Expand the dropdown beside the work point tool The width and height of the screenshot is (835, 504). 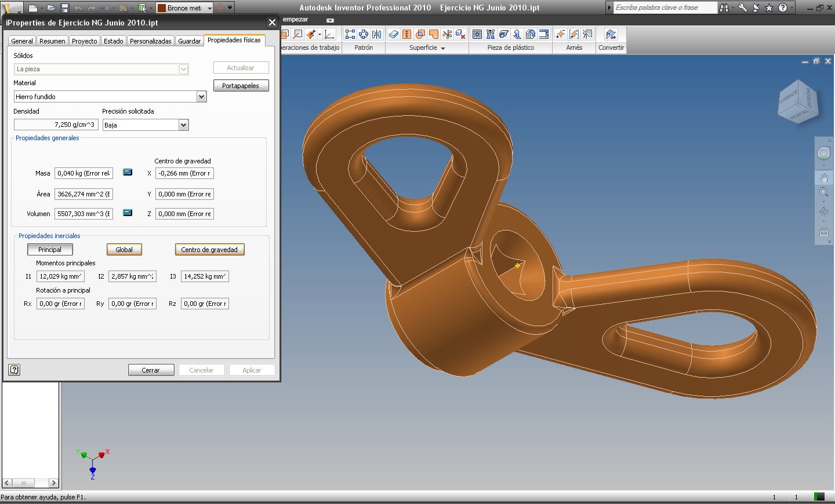coord(320,34)
